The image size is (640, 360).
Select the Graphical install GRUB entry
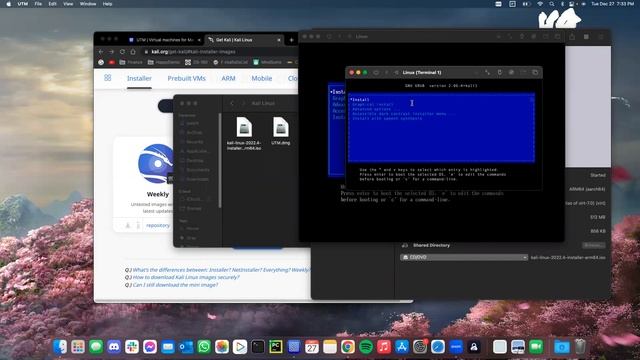tap(373, 104)
